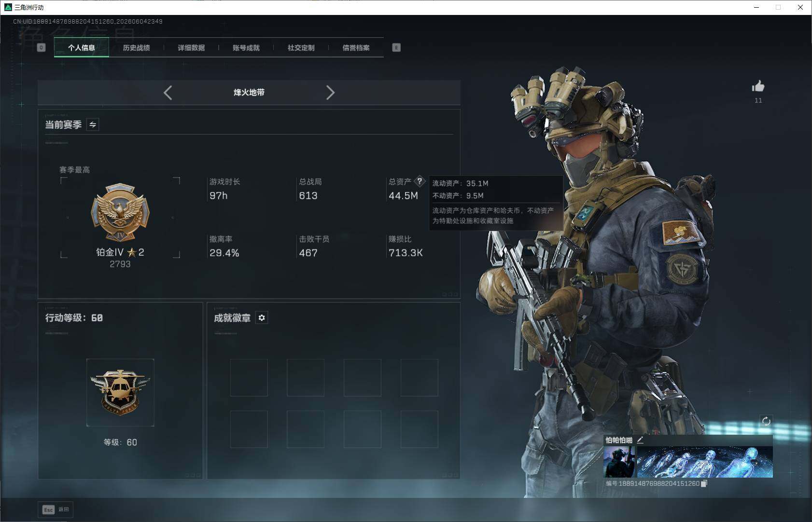Click the Q key previous-tab icon
This screenshot has width=812, height=522.
coord(42,48)
